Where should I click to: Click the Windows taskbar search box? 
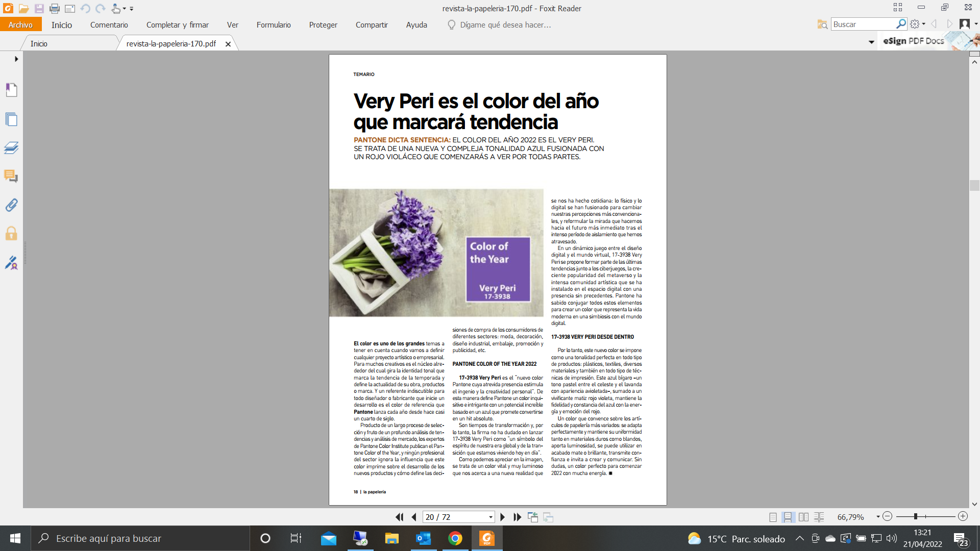click(140, 538)
